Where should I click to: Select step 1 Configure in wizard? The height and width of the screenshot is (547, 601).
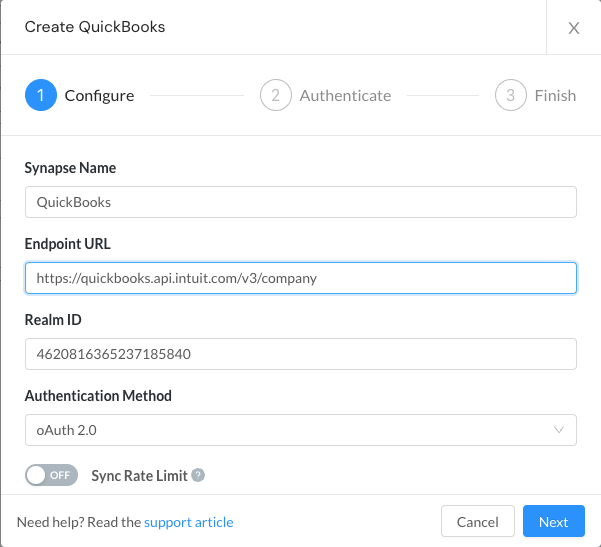pyautogui.click(x=79, y=95)
